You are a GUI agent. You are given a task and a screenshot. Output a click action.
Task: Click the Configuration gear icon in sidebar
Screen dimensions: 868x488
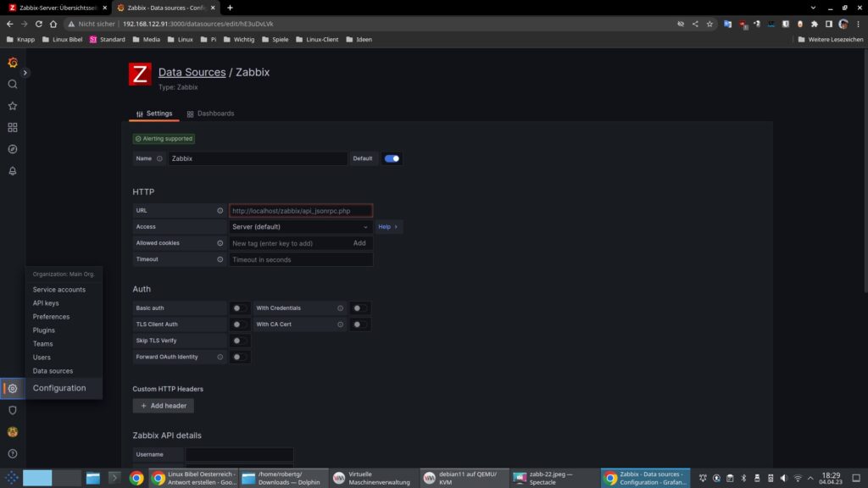click(13, 388)
